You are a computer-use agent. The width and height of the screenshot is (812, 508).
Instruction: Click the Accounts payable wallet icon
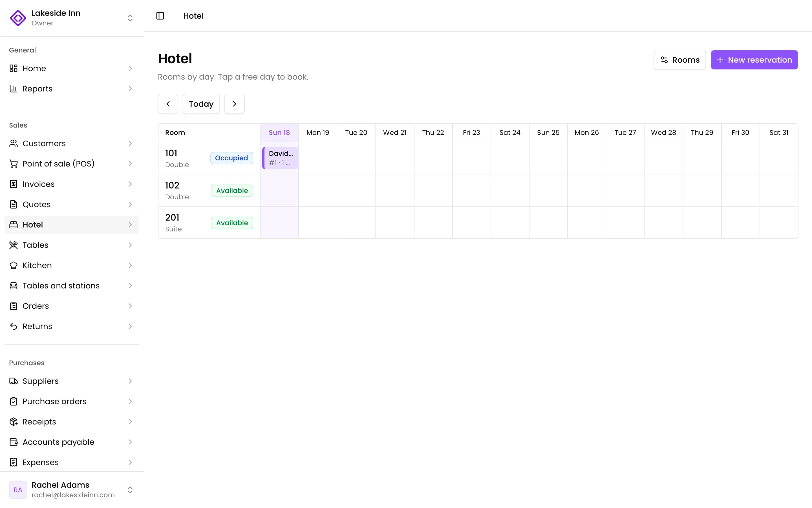click(x=14, y=442)
